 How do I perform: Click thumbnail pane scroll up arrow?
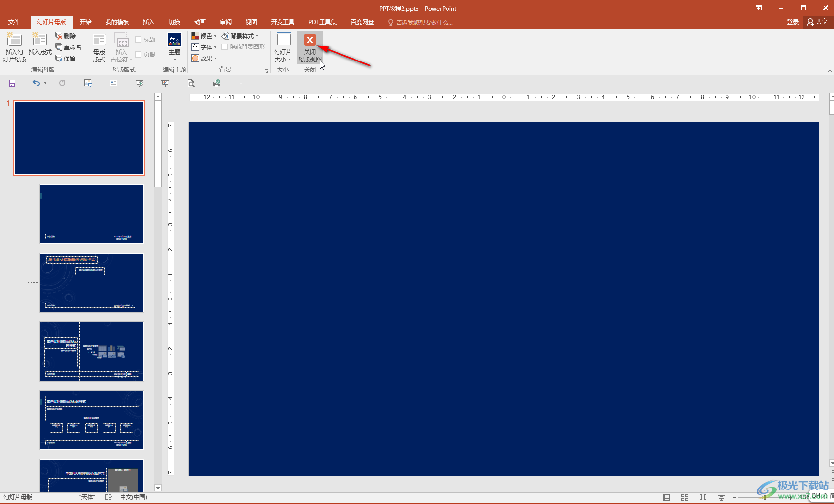click(x=158, y=97)
